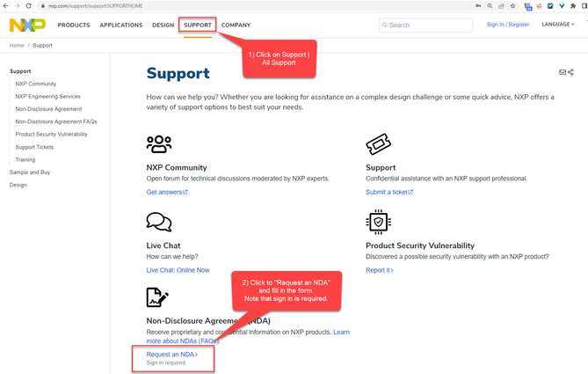Click the Report it link

[380, 270]
